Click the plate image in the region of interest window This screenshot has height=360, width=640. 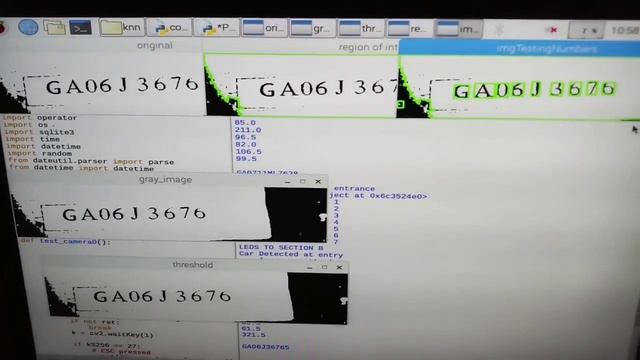tap(301, 86)
